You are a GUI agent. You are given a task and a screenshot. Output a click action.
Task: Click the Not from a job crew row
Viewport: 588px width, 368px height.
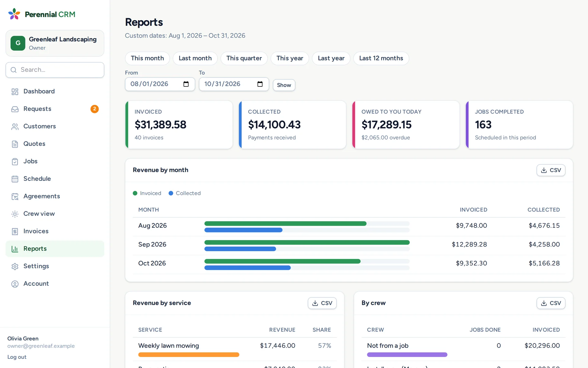[x=463, y=349]
